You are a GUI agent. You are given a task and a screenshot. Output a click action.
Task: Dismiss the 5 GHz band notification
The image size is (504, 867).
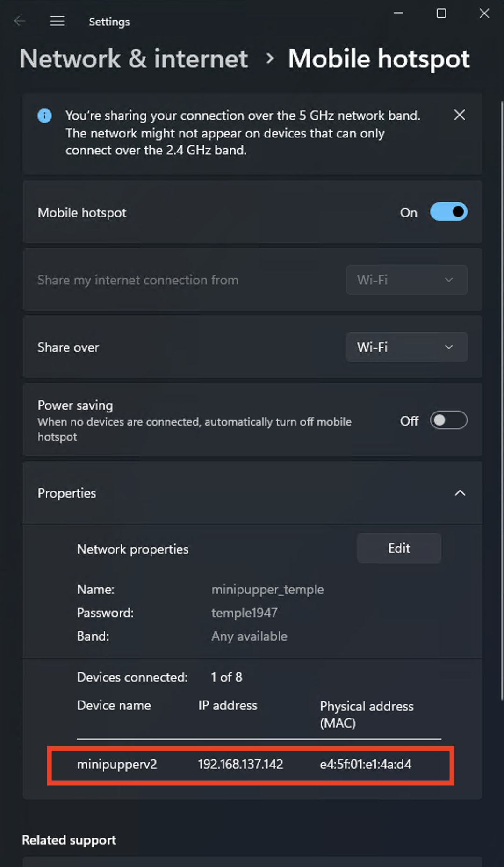pos(459,115)
